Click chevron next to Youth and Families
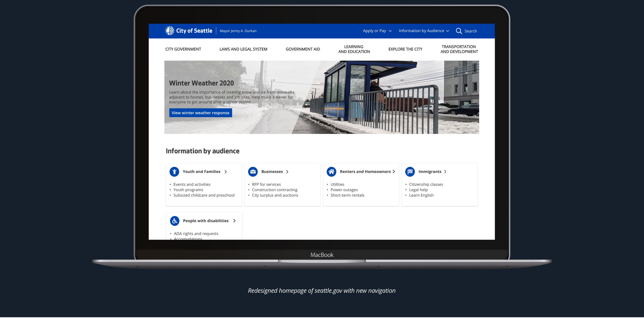Image resolution: width=644 pixels, height=318 pixels. [x=226, y=172]
